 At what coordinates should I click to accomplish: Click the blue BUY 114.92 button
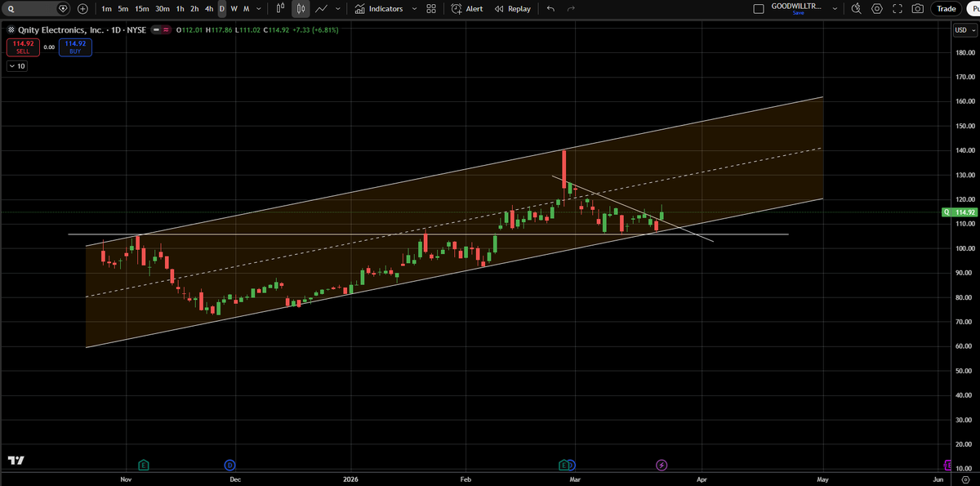(75, 47)
